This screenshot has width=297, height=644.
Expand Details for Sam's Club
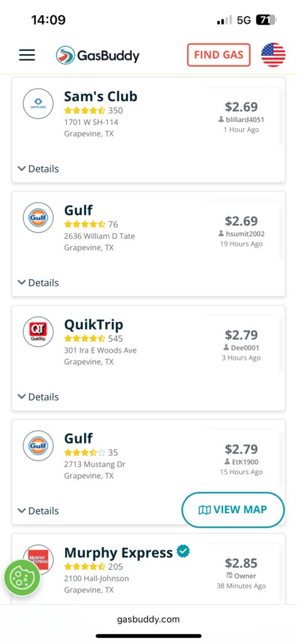(38, 169)
